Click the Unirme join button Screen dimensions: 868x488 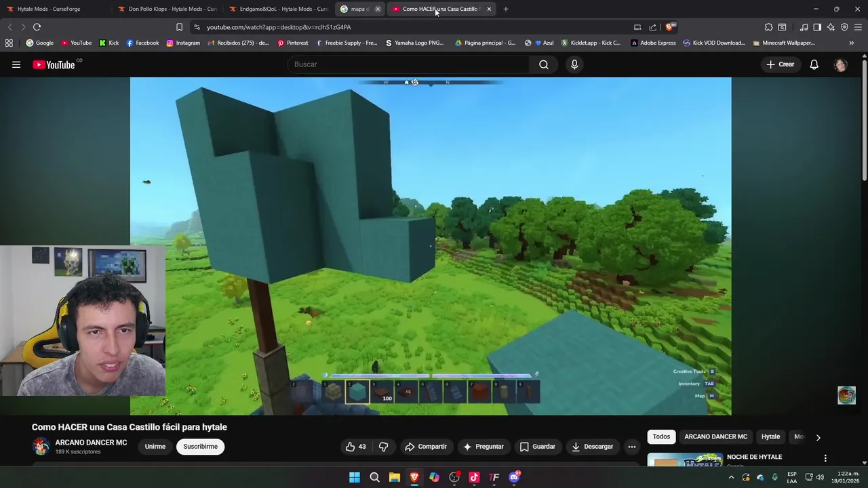(x=155, y=447)
